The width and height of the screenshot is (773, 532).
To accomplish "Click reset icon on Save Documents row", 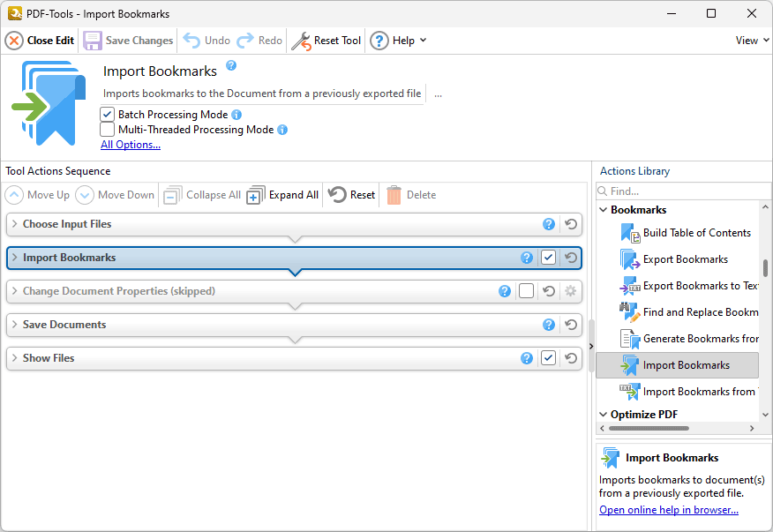I will (571, 325).
